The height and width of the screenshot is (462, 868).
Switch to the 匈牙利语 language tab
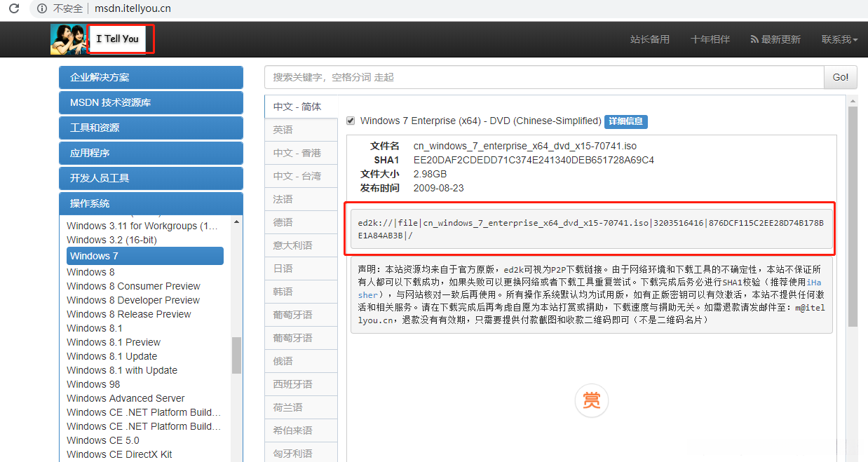(x=301, y=454)
